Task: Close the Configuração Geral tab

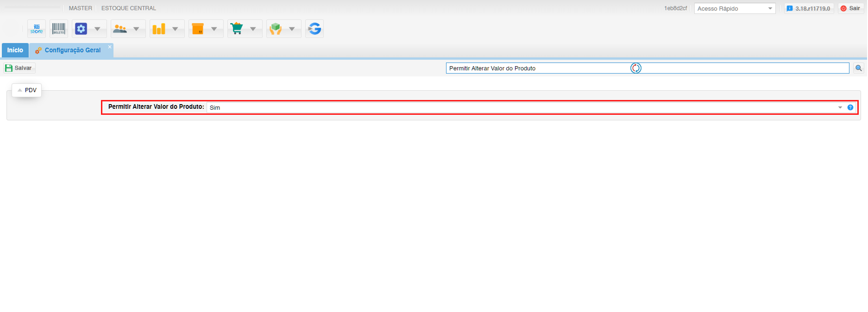Action: (x=110, y=47)
